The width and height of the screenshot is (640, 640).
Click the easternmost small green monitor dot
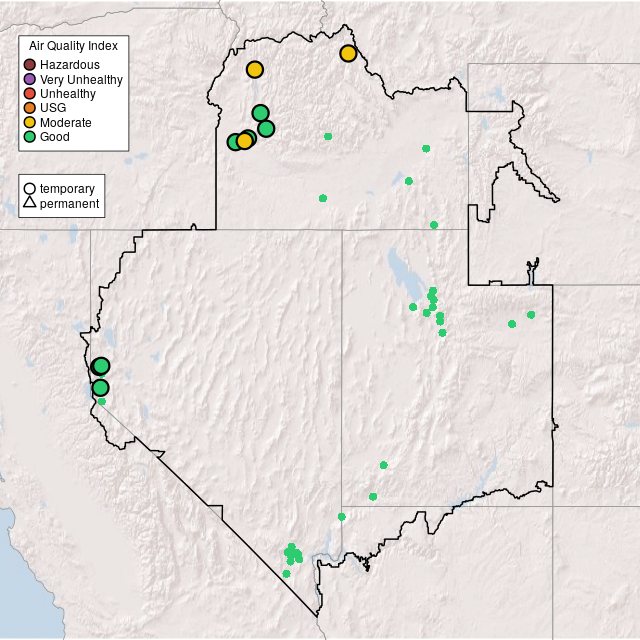point(531,315)
